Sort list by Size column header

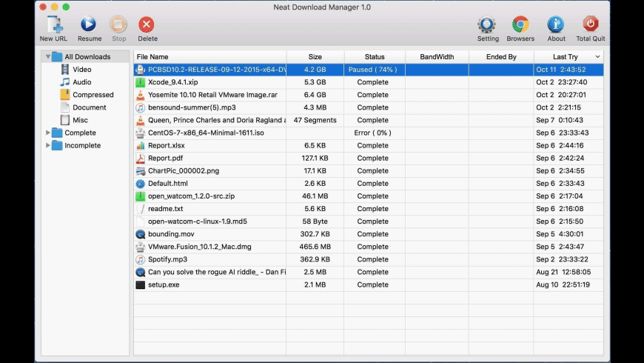pos(315,57)
